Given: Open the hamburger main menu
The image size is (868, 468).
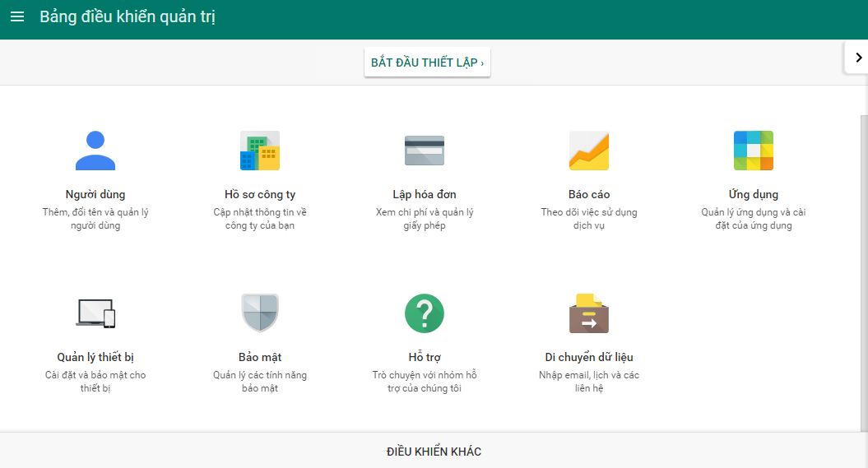Looking at the screenshot, I should coord(17,16).
